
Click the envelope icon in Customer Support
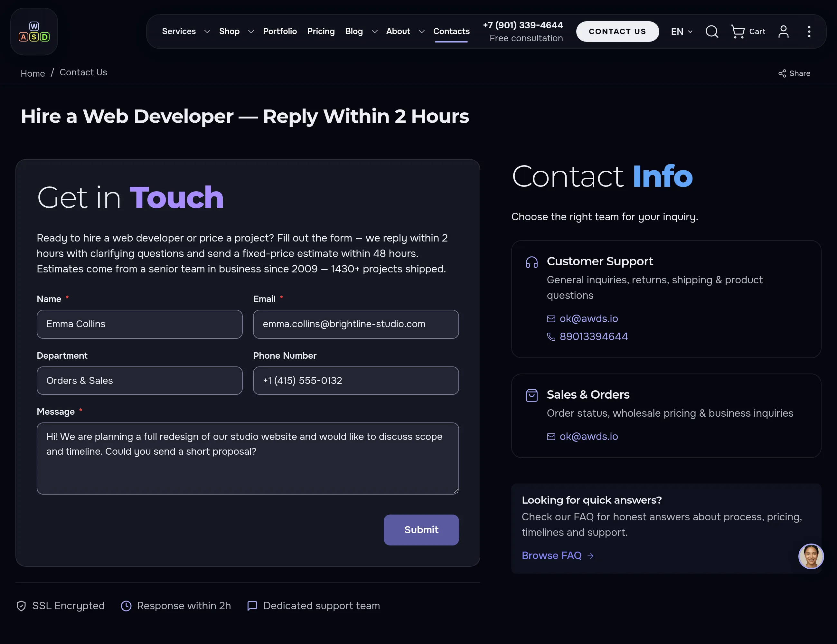tap(551, 318)
